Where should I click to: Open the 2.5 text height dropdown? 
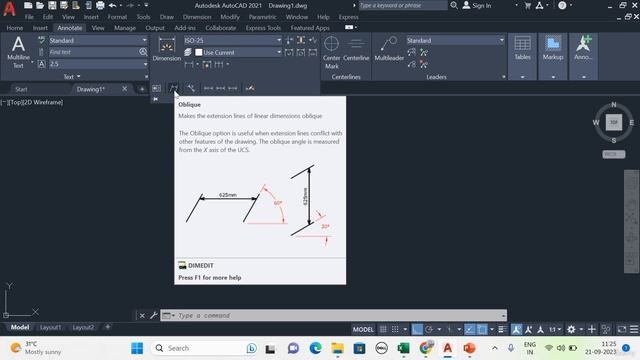click(98, 64)
